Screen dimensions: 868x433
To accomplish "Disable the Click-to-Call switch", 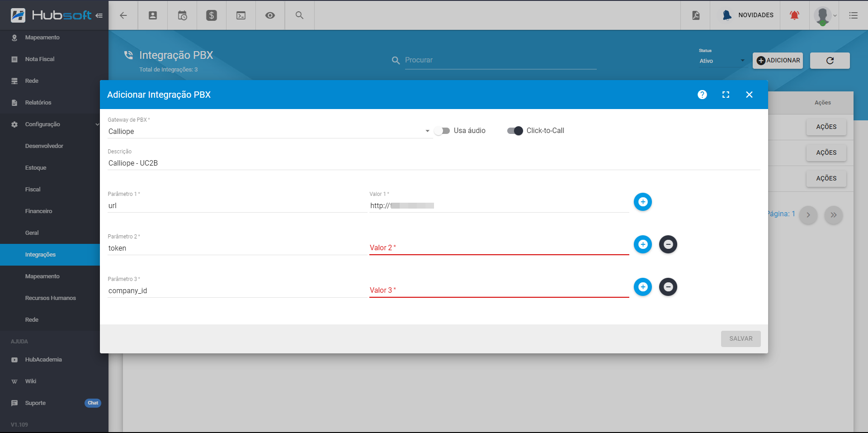I will [x=515, y=131].
